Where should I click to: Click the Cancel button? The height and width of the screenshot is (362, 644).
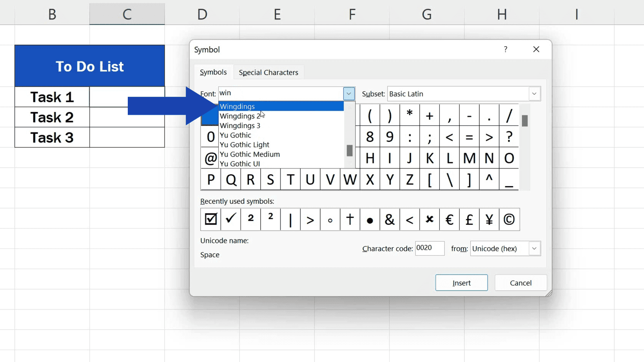pyautogui.click(x=521, y=282)
